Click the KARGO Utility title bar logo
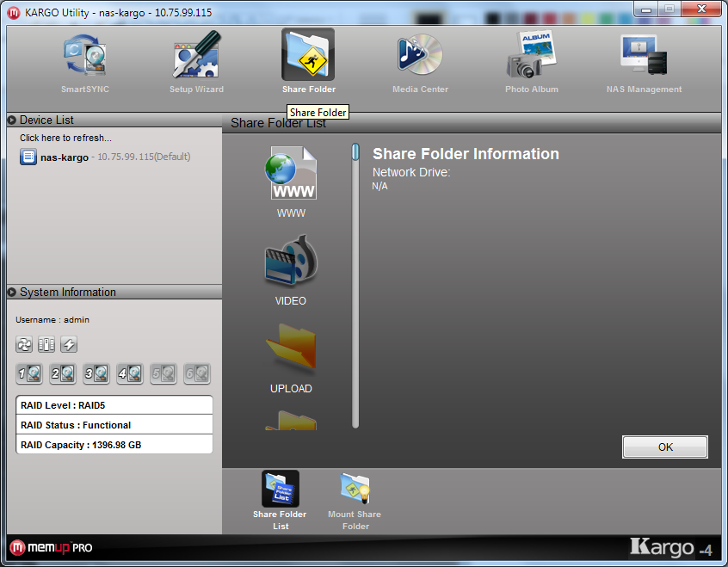728x567 pixels. [14, 13]
